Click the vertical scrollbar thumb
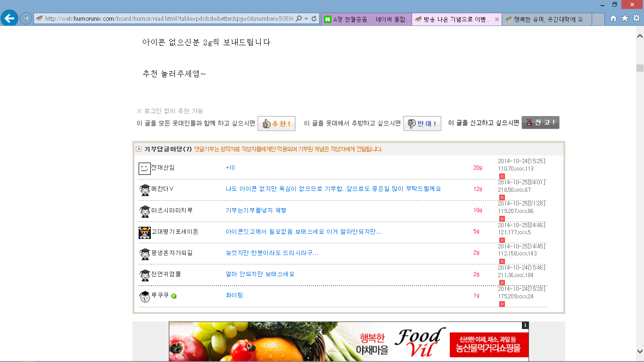The image size is (644, 362). tap(640, 68)
